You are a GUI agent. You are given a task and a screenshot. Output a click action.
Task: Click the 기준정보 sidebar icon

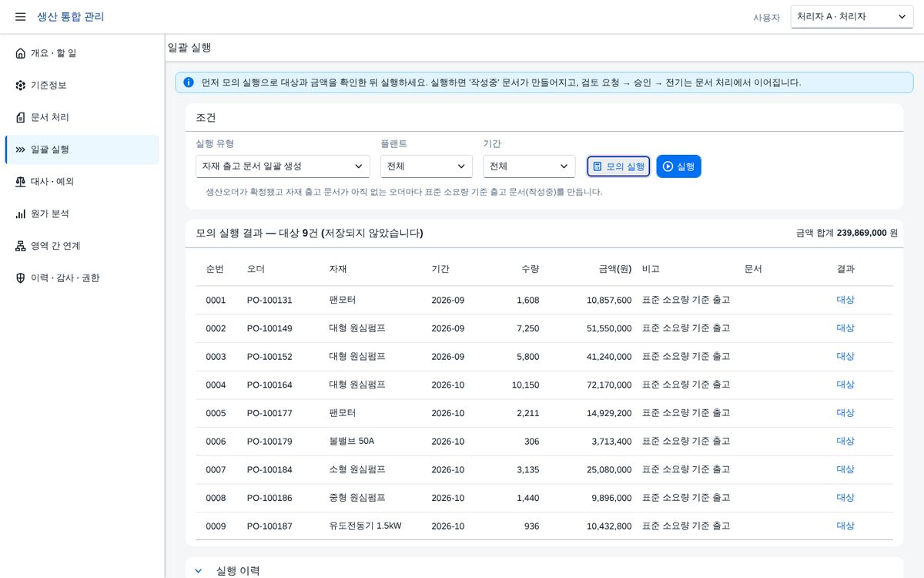coord(21,86)
